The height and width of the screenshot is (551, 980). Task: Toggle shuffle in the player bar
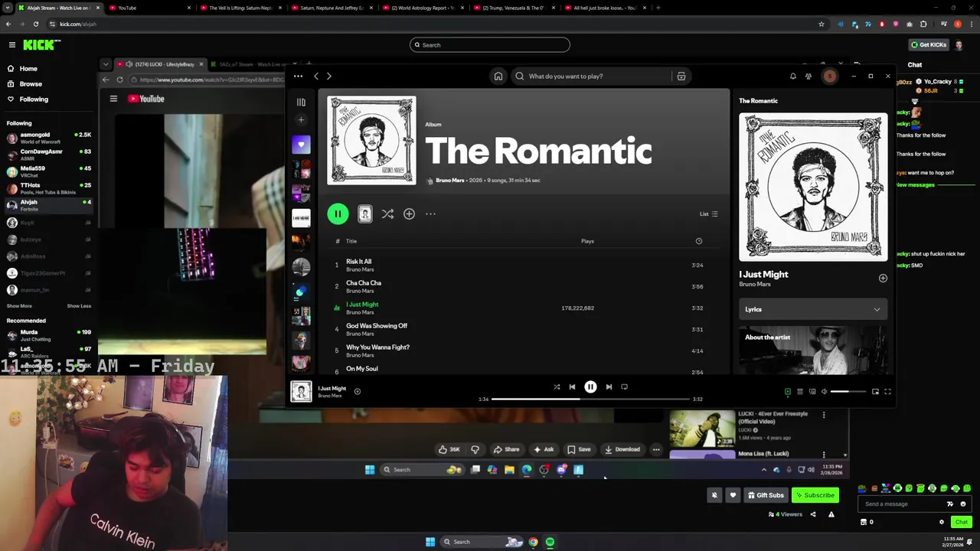point(557,387)
